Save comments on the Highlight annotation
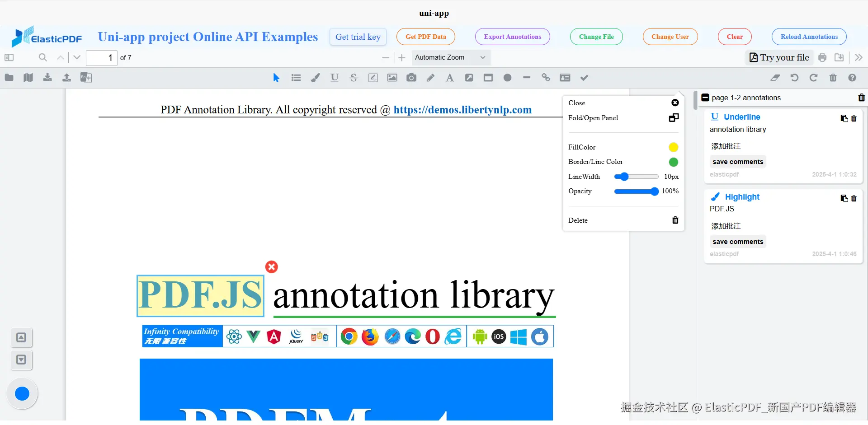 click(738, 242)
